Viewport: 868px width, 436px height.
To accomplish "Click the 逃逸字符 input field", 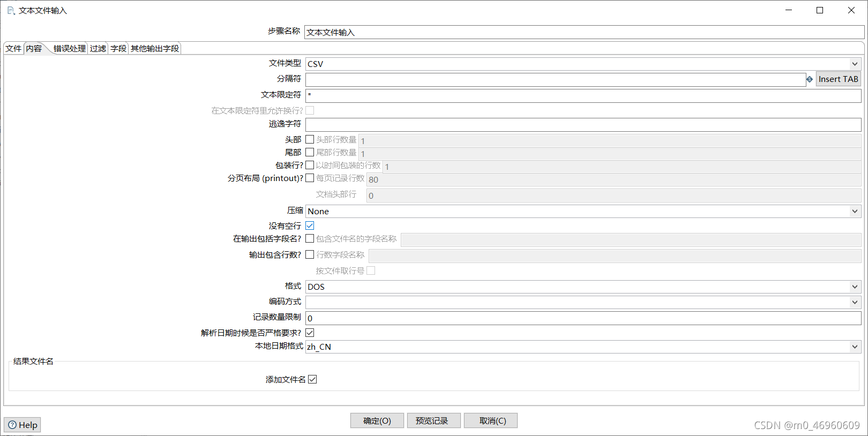I will click(583, 125).
